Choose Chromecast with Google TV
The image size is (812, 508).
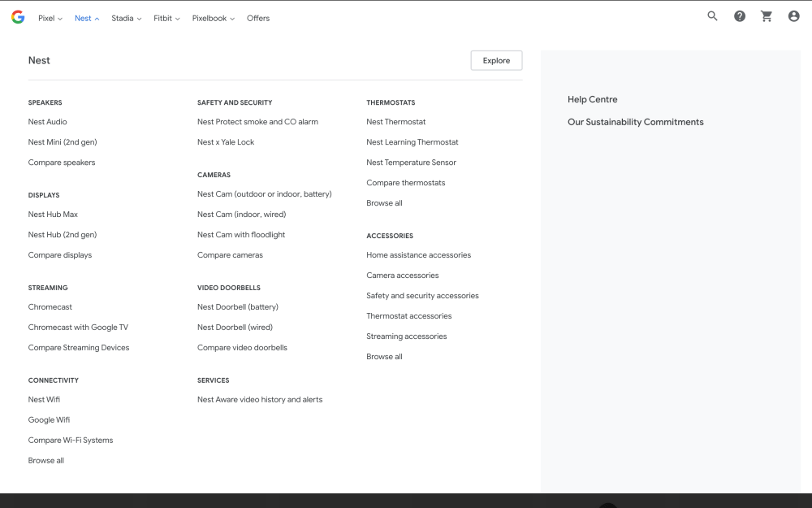pos(78,328)
